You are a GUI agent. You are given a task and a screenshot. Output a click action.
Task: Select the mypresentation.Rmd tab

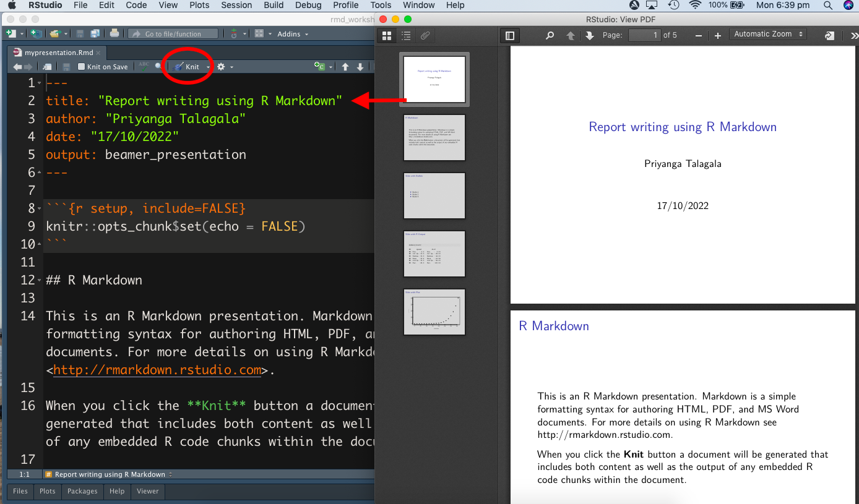57,53
